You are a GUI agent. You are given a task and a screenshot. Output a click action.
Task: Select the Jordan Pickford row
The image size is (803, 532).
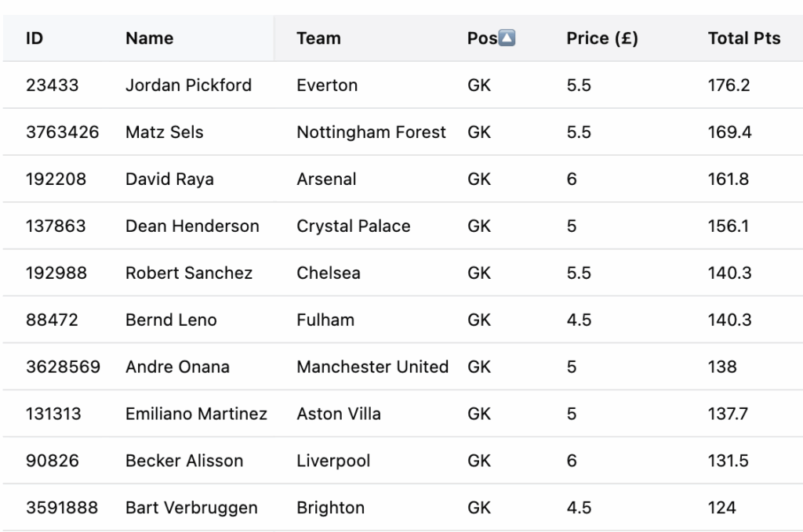pyautogui.click(x=188, y=85)
